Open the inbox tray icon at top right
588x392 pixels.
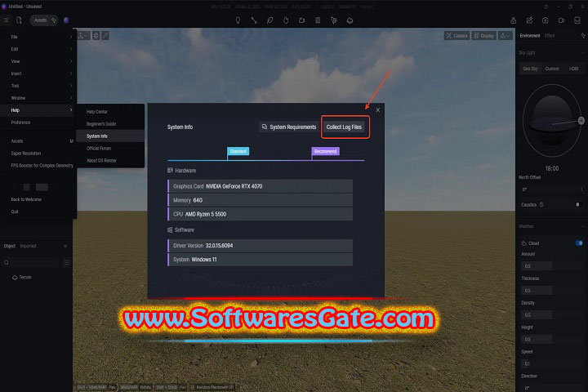[577, 20]
